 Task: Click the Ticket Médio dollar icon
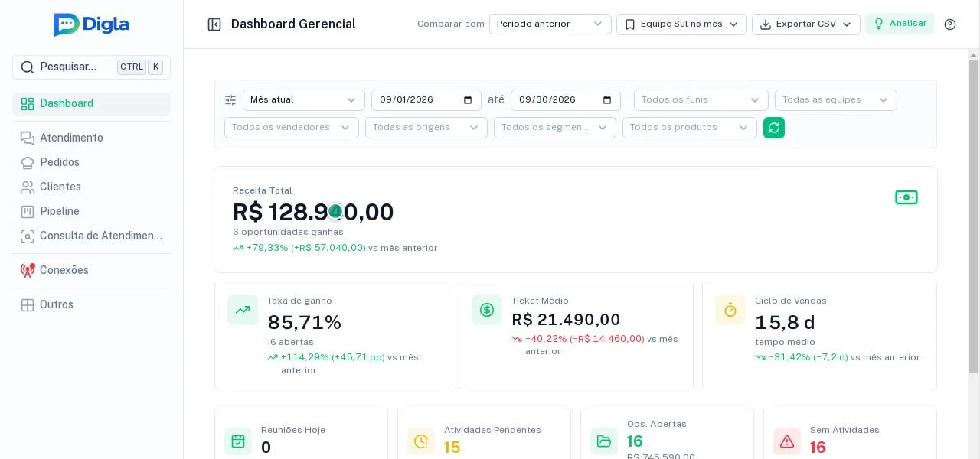(487, 310)
